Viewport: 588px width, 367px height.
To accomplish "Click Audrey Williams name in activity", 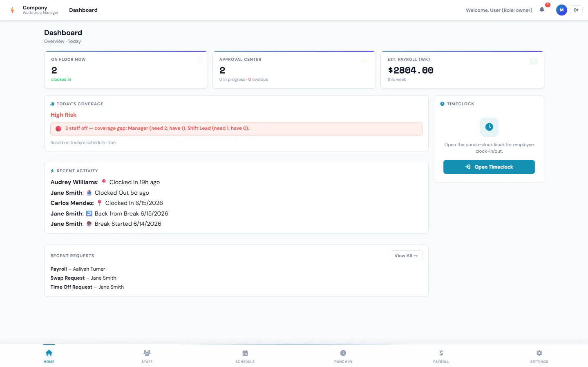I will pyautogui.click(x=74, y=182).
